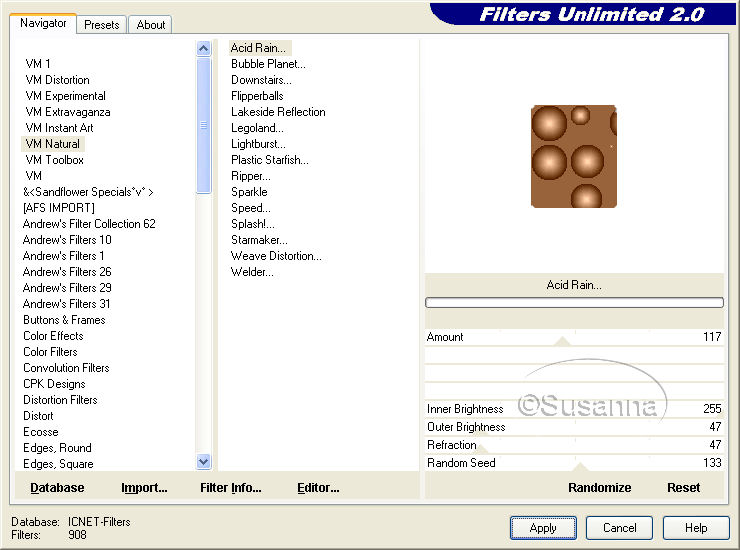The height and width of the screenshot is (550, 740).
Task: Select CPK Designs category
Action: [x=54, y=384]
